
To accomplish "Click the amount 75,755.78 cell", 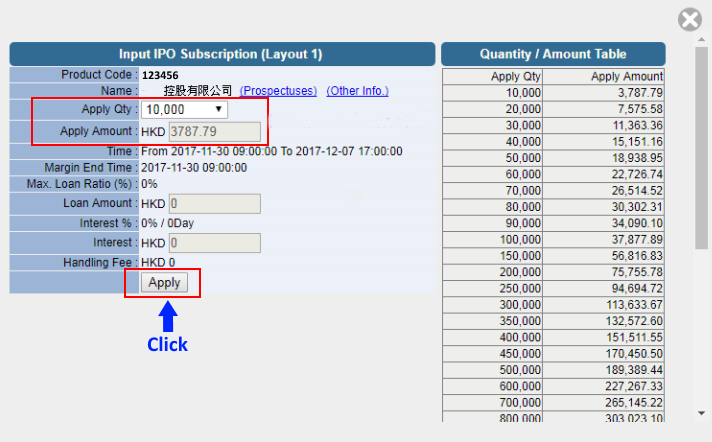I will pyautogui.click(x=603, y=272).
